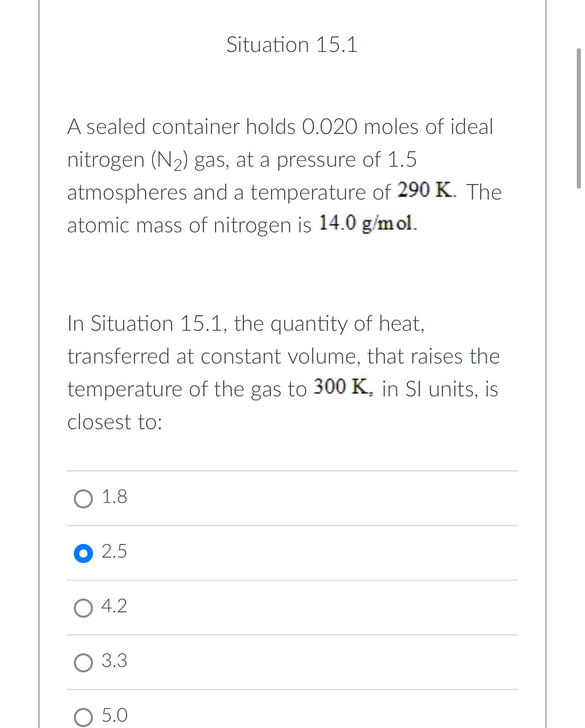The width and height of the screenshot is (585, 728).
Task: Click the answer label 4.2
Action: pos(114,607)
